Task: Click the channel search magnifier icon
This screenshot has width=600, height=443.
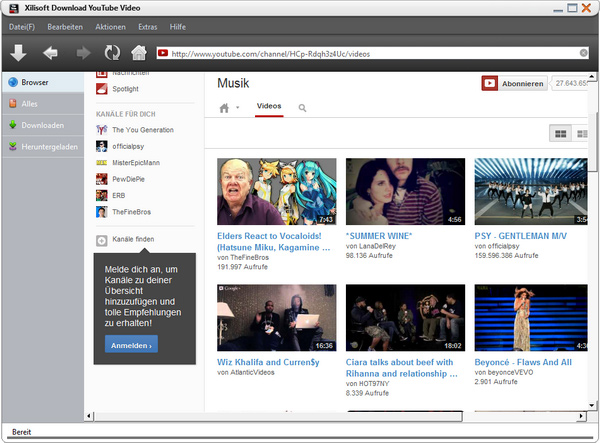Action: point(302,108)
